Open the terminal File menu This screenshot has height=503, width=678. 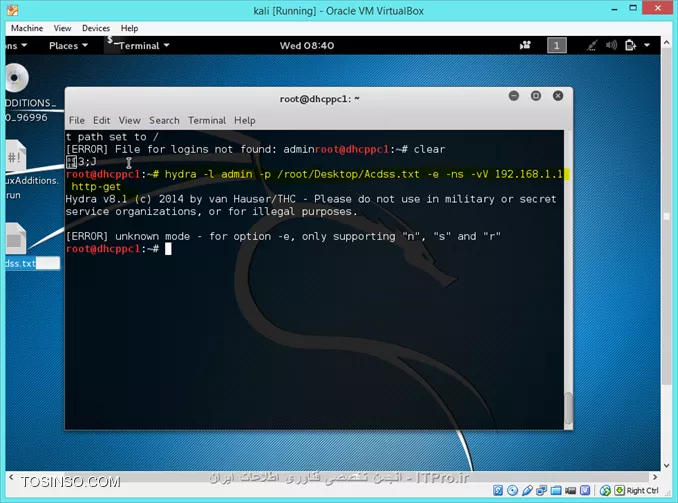77,120
